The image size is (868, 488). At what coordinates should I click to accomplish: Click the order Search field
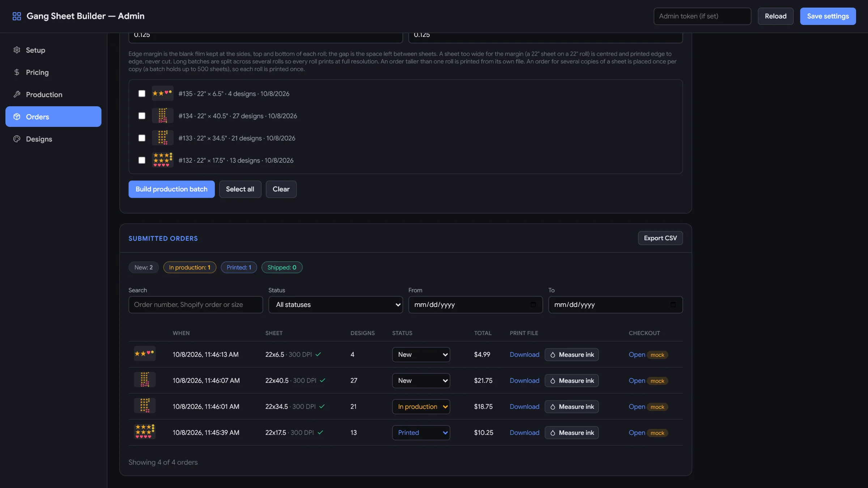[196, 305]
